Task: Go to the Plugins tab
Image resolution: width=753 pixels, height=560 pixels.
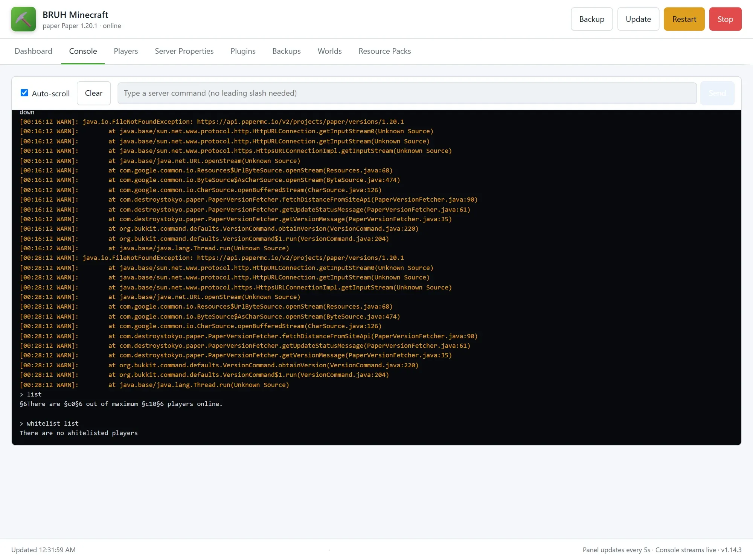Action: click(x=243, y=51)
